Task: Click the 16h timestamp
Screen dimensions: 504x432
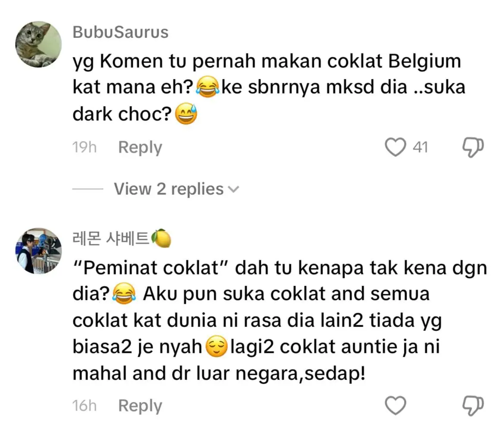Action: pos(85,405)
